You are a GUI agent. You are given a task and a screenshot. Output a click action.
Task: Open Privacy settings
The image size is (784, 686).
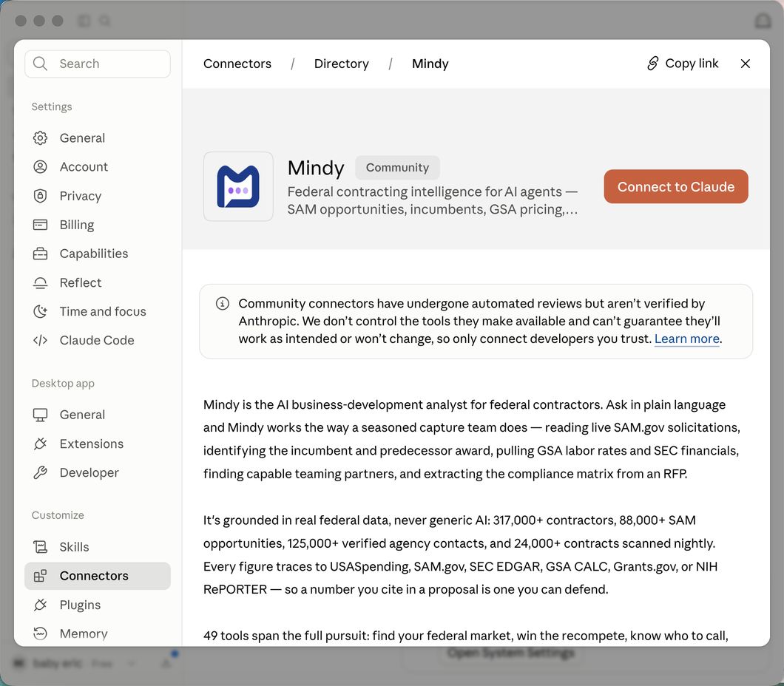coord(98,196)
